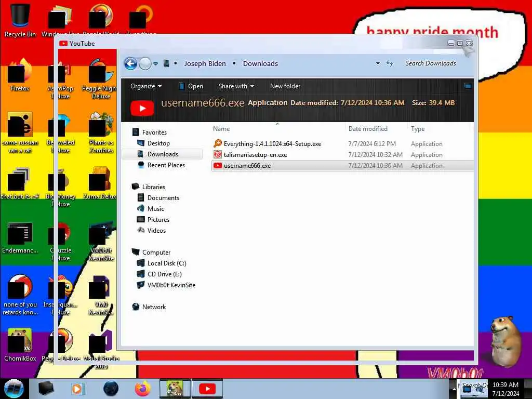This screenshot has height=399, width=532.
Task: Click the black box taskbar icon
Action: [x=46, y=389]
